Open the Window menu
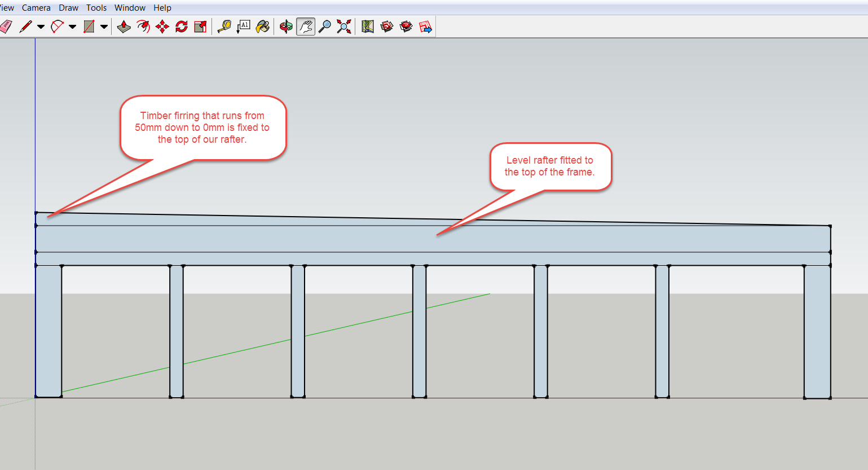The height and width of the screenshot is (470, 868). (130, 8)
